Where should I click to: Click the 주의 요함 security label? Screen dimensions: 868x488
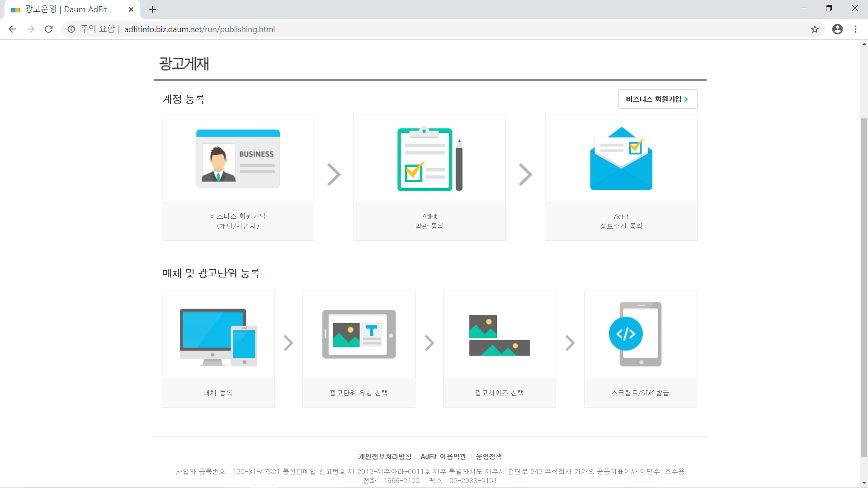coord(98,29)
